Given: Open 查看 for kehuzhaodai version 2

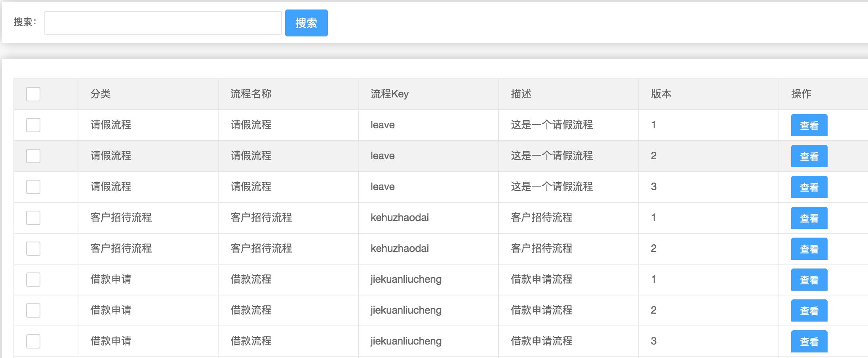Looking at the screenshot, I should pyautogui.click(x=809, y=249).
